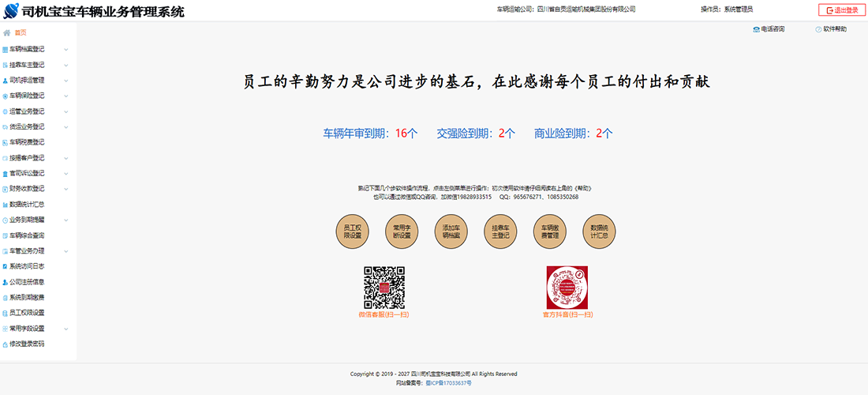Click the shield icon beside 车辆保险登记
This screenshot has width=868, height=395.
[5, 96]
